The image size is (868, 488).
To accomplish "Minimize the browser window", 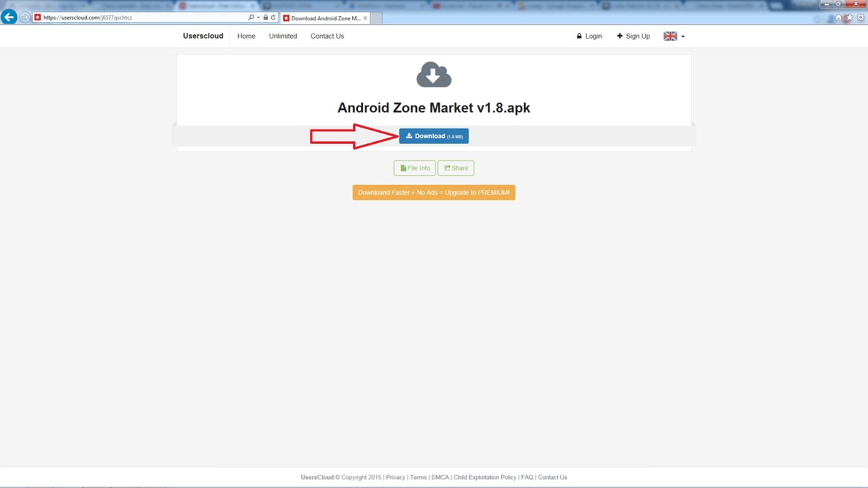I will point(827,4).
